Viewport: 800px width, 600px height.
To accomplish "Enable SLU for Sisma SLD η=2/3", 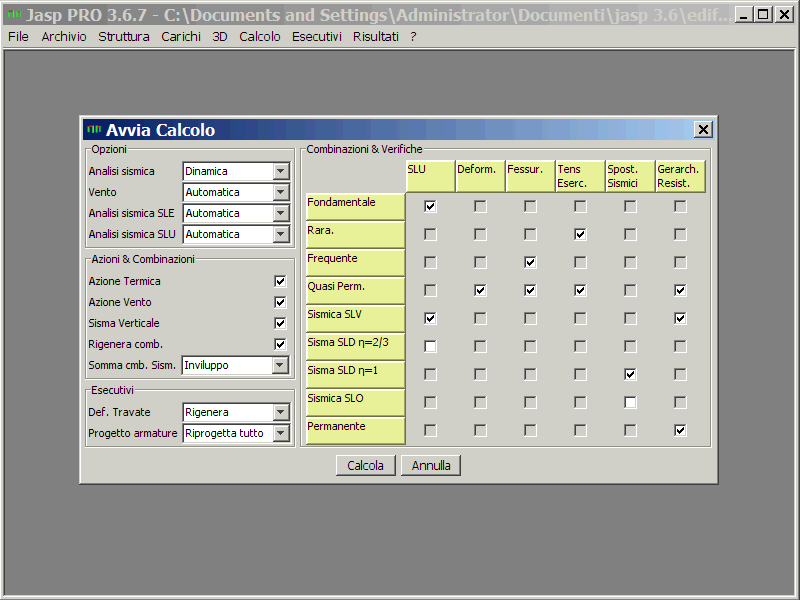I will point(430,346).
